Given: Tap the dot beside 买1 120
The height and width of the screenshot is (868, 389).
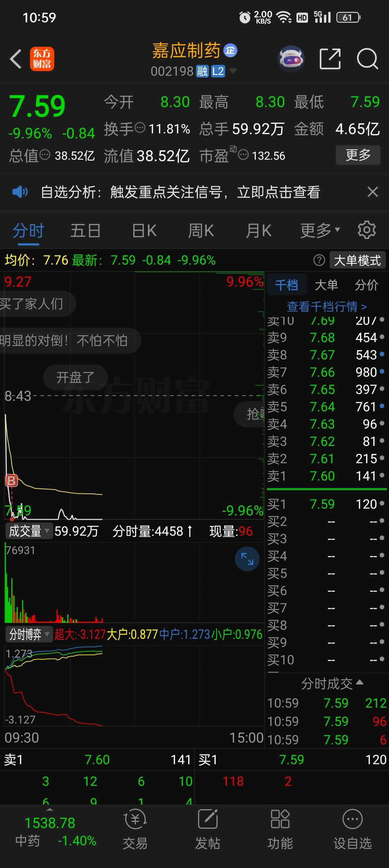Looking at the screenshot, I should coord(382,503).
